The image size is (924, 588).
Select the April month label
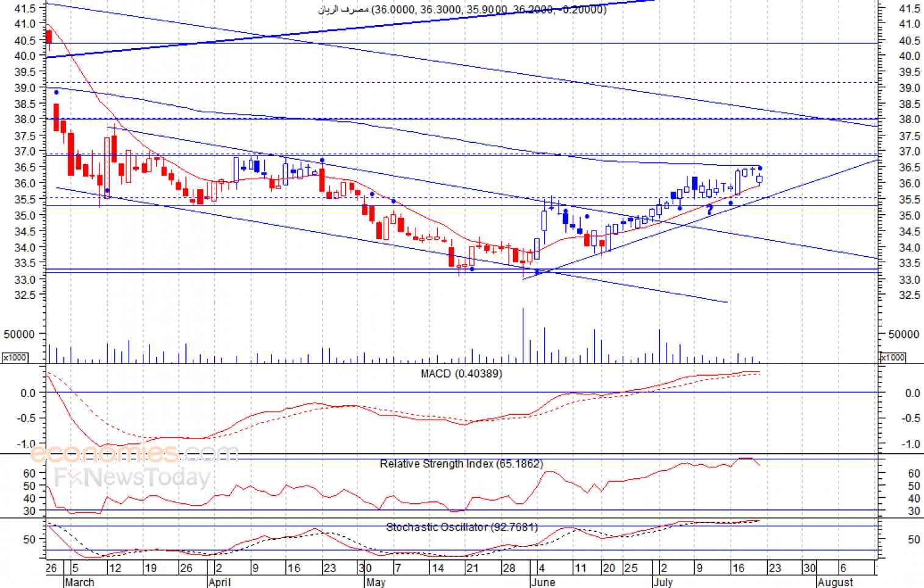(x=220, y=582)
